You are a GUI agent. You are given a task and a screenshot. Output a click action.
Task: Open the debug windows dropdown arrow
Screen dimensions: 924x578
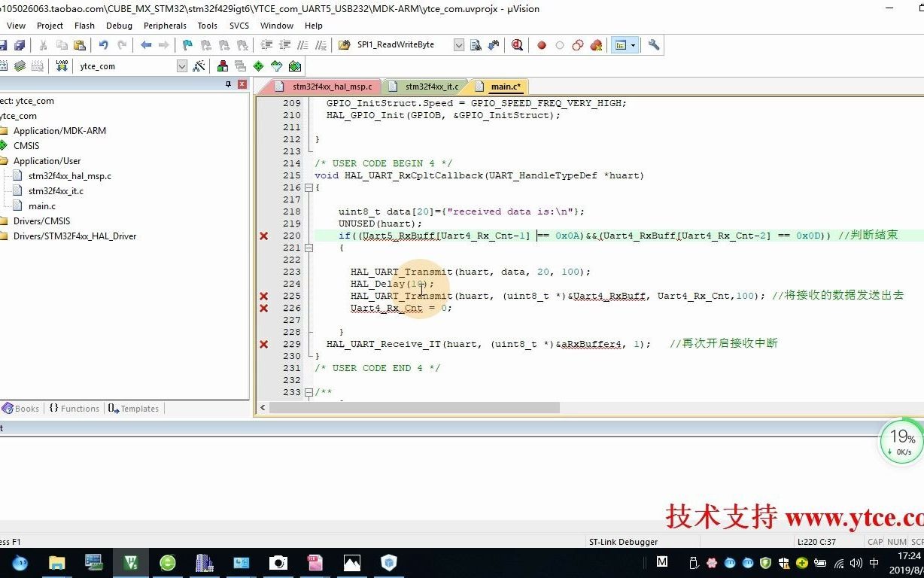633,44
